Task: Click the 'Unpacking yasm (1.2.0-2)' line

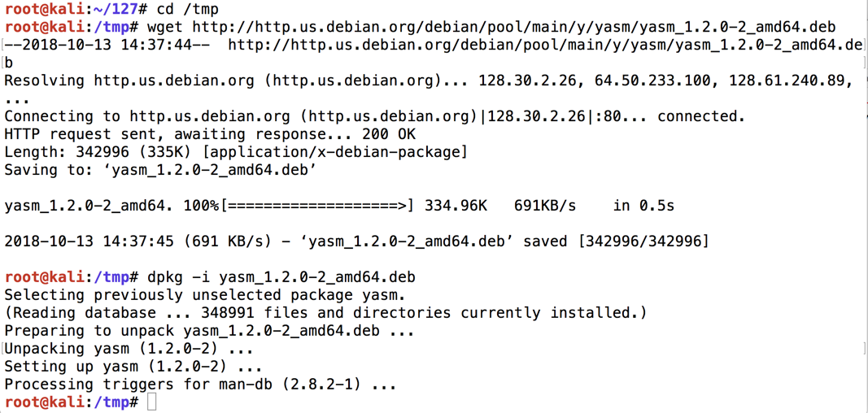Action: click(129, 349)
